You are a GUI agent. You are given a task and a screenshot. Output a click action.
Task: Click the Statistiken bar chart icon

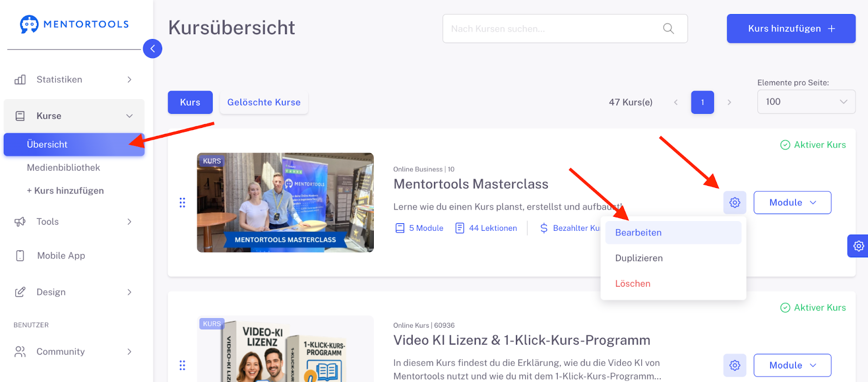20,80
